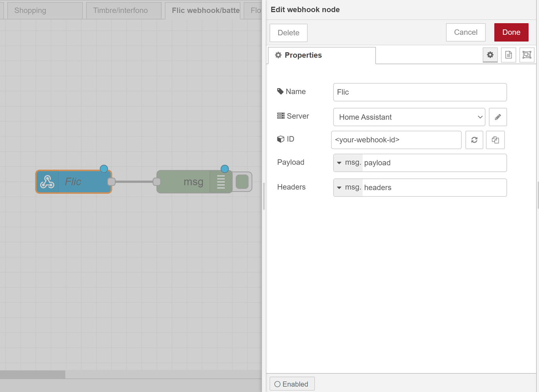Click the red Done button
This screenshot has height=392, width=539.
[x=511, y=32]
